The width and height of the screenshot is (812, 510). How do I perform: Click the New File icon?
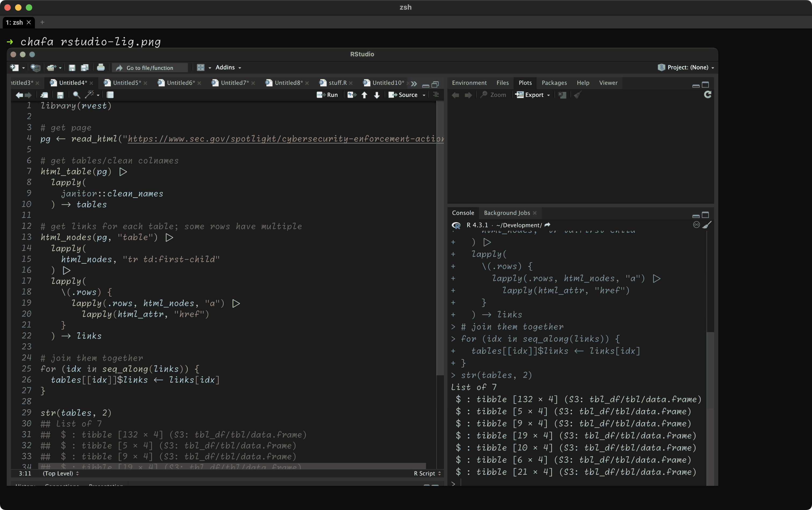point(14,68)
